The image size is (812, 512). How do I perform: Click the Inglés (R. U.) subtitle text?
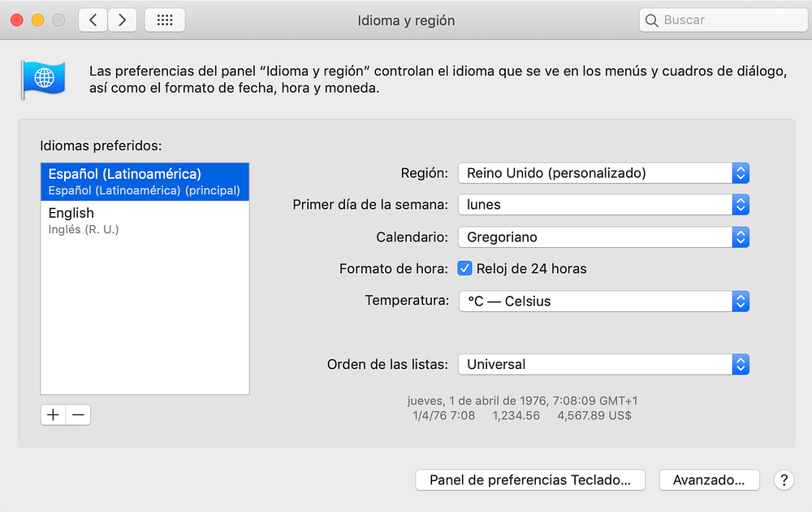[84, 229]
